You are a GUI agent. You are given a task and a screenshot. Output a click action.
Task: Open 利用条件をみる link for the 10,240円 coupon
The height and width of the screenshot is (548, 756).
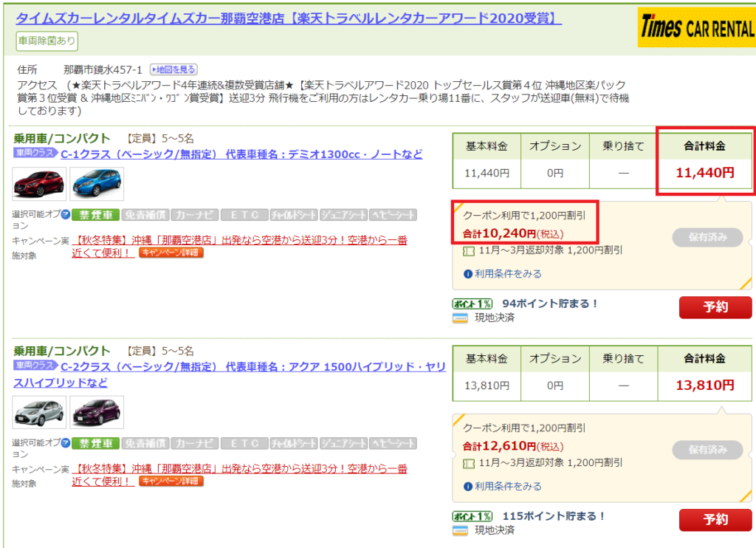coord(508,274)
